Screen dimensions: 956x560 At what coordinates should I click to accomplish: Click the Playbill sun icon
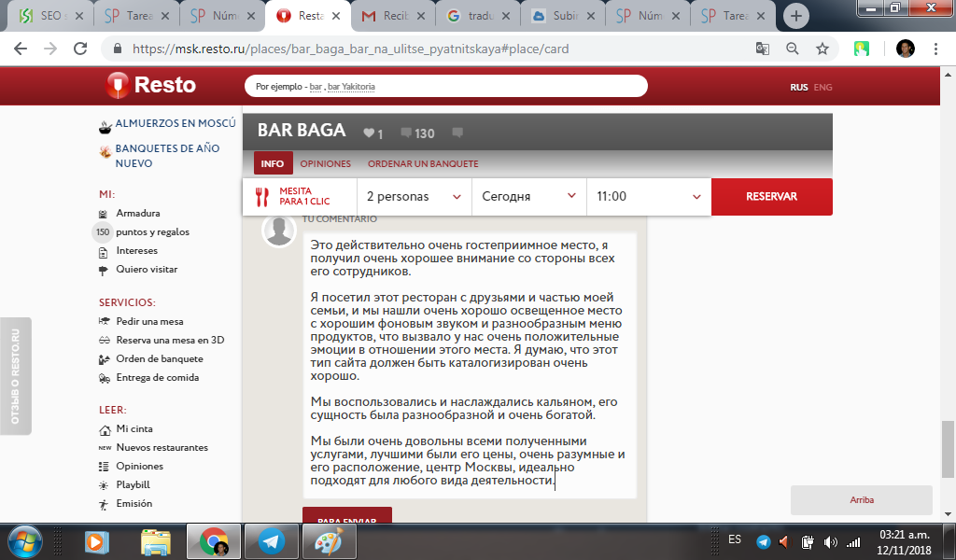pos(104,485)
